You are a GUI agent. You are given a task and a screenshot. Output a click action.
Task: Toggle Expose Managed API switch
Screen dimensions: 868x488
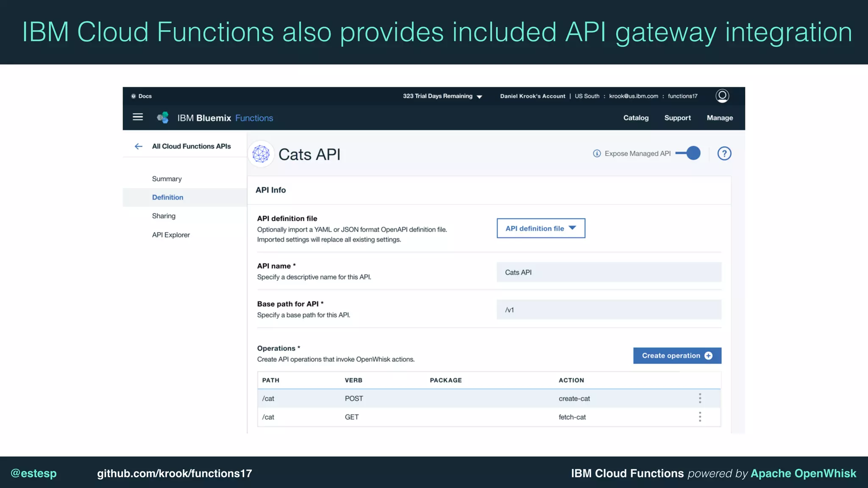[688, 153]
